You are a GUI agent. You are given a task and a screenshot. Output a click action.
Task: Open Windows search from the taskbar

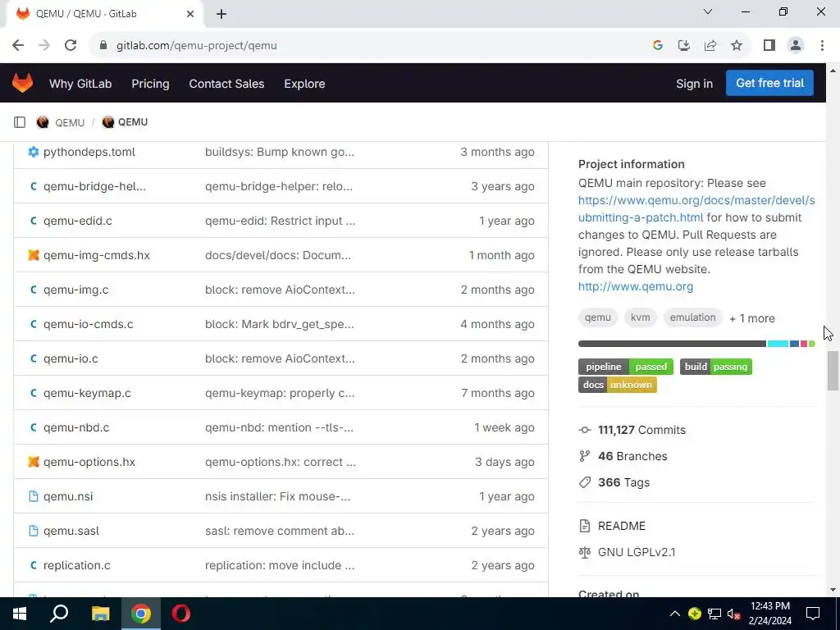coord(59,614)
